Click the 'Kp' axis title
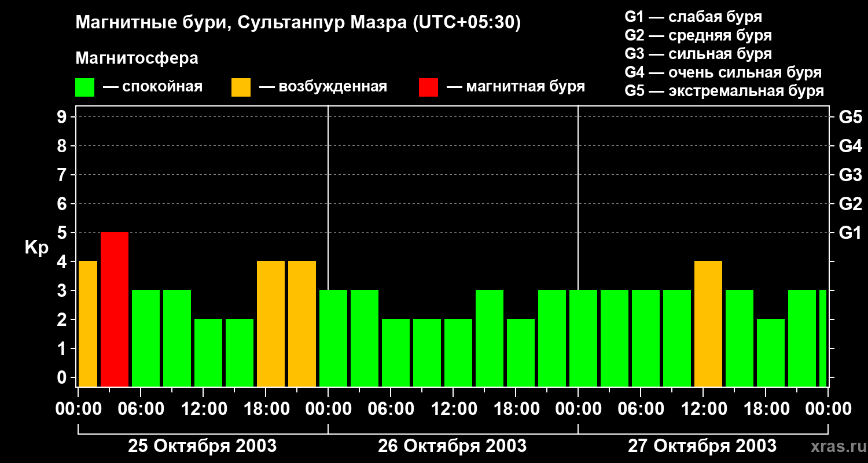The height and width of the screenshot is (463, 868). (37, 248)
